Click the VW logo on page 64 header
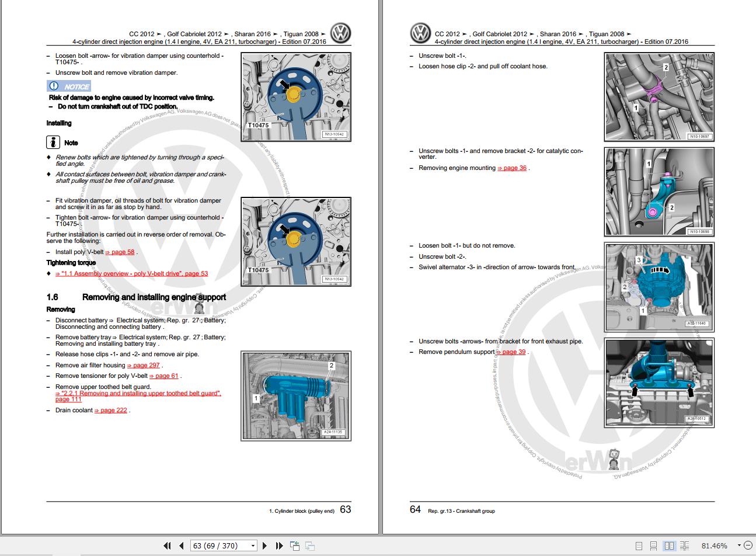756x556 pixels. tap(421, 33)
